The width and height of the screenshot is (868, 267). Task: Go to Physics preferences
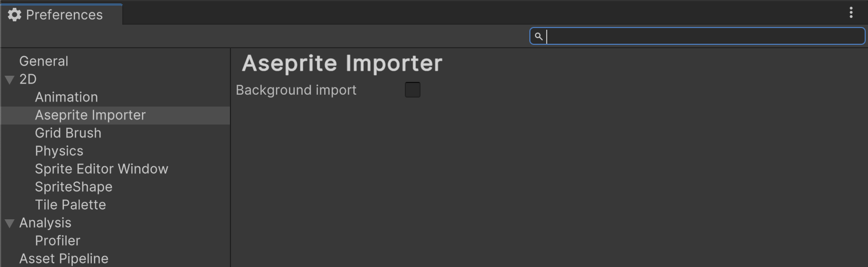[59, 151]
